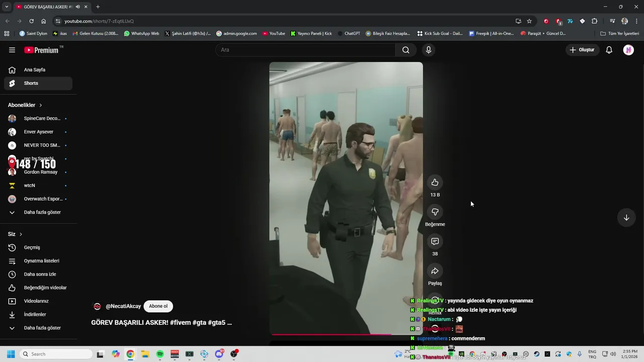Seek using the Short's red progress bar
The width and height of the screenshot is (644, 362).
pos(346,334)
